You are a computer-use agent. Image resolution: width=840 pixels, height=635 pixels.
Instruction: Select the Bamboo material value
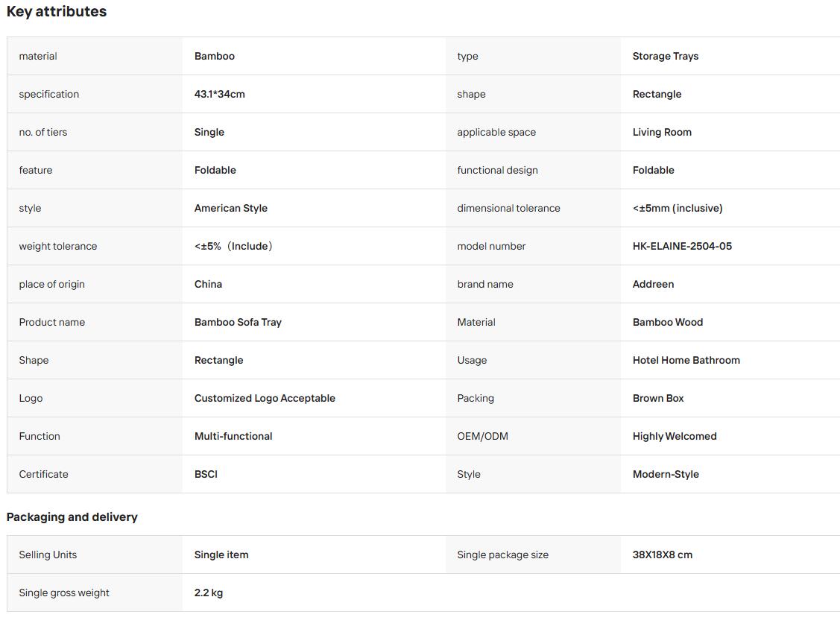coord(215,56)
